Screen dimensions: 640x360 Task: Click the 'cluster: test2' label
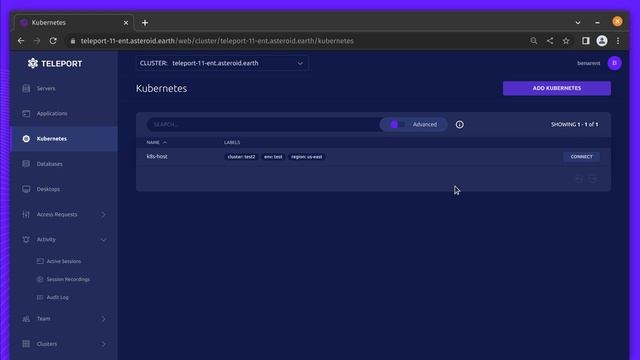coord(241,157)
